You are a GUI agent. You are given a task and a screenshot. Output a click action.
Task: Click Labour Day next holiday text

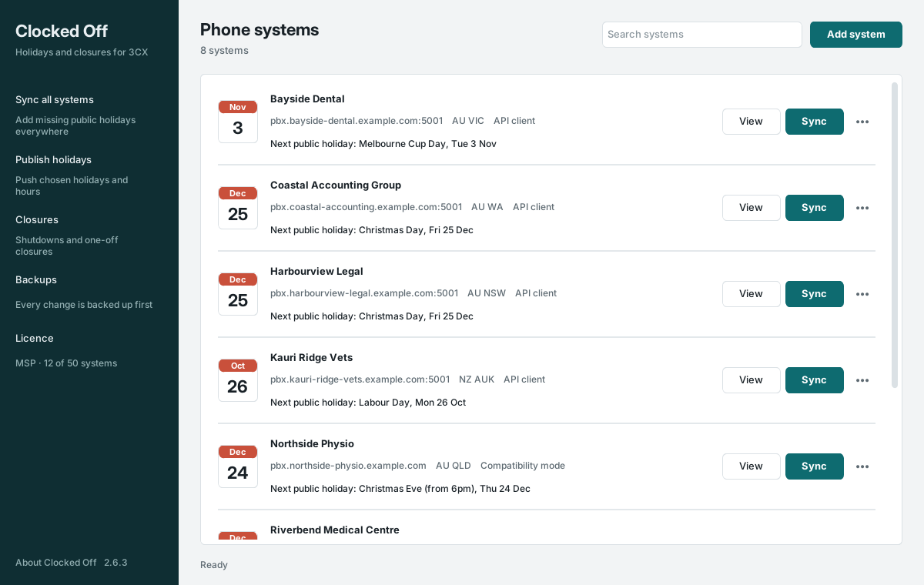click(x=368, y=403)
